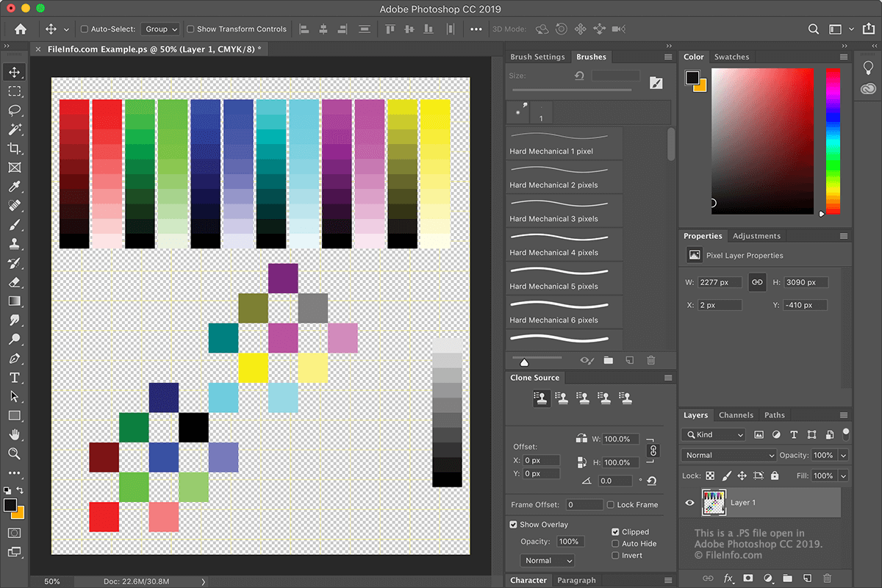
Task: Switch to the Paragraph tab
Action: [576, 580]
